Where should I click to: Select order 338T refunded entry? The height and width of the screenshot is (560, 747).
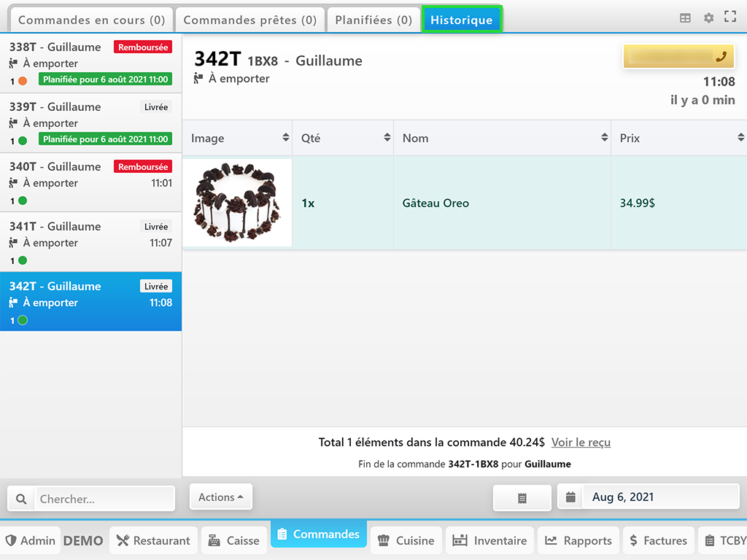point(90,63)
